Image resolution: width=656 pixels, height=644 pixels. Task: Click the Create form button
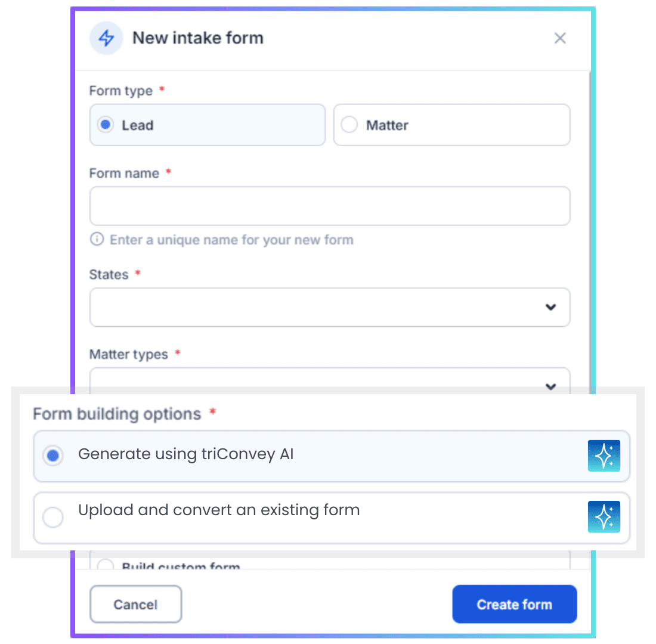515,604
